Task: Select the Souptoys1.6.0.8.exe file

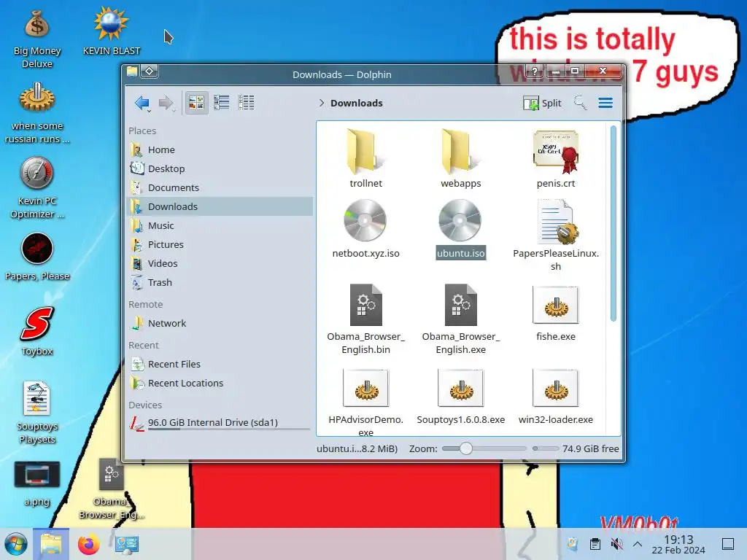Action: [461, 396]
